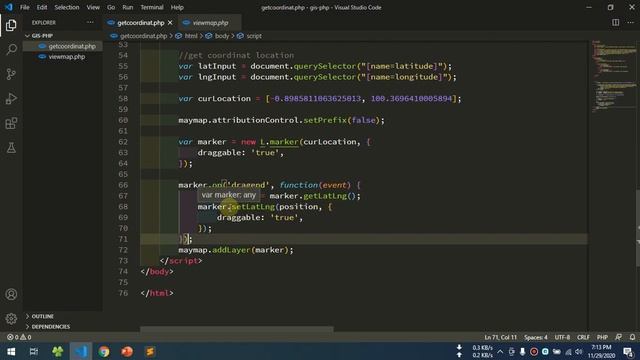Open Windows Start menu
This screenshot has width=640, height=360.
[11, 351]
